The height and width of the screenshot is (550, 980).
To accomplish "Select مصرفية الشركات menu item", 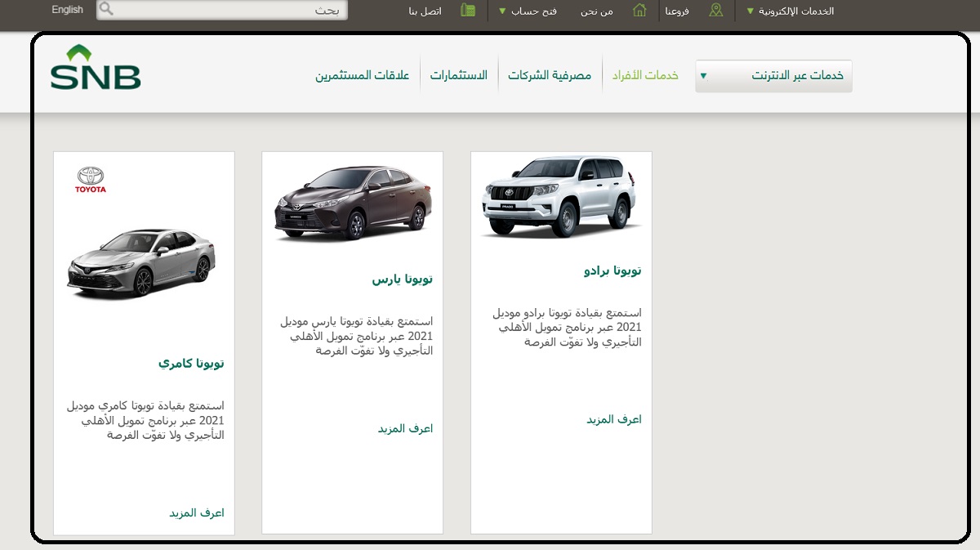I will tap(550, 75).
